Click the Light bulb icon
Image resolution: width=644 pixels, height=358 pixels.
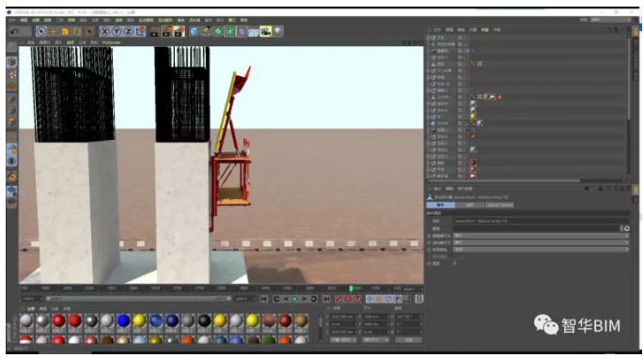click(x=278, y=32)
